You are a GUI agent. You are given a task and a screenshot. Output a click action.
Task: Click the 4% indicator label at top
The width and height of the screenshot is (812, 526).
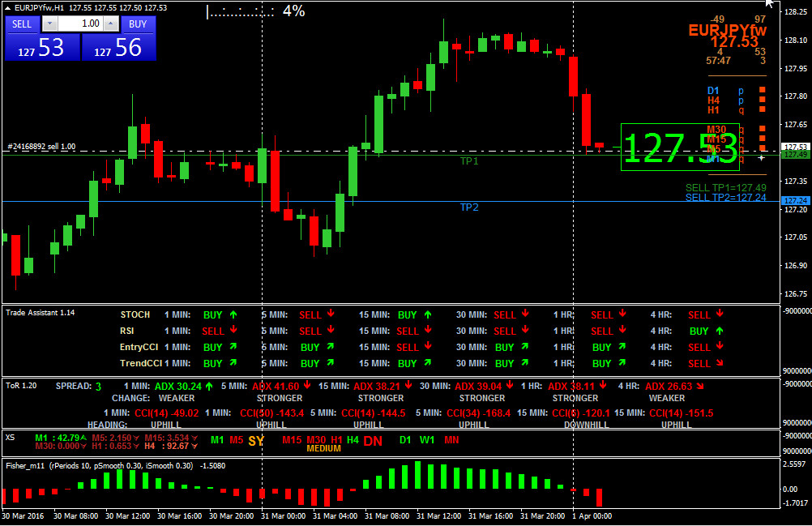293,11
